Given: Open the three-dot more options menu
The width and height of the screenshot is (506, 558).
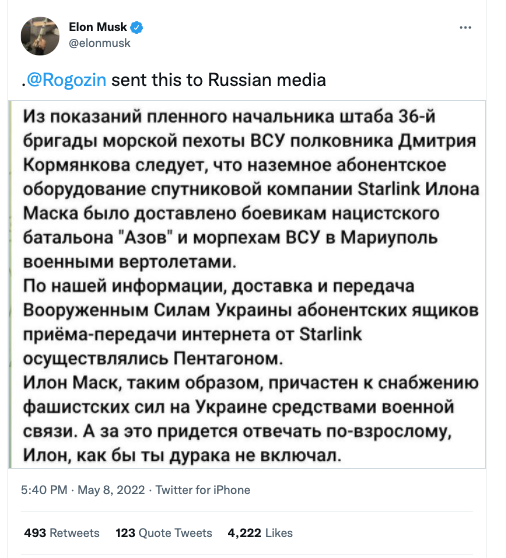Looking at the screenshot, I should pos(465,27).
